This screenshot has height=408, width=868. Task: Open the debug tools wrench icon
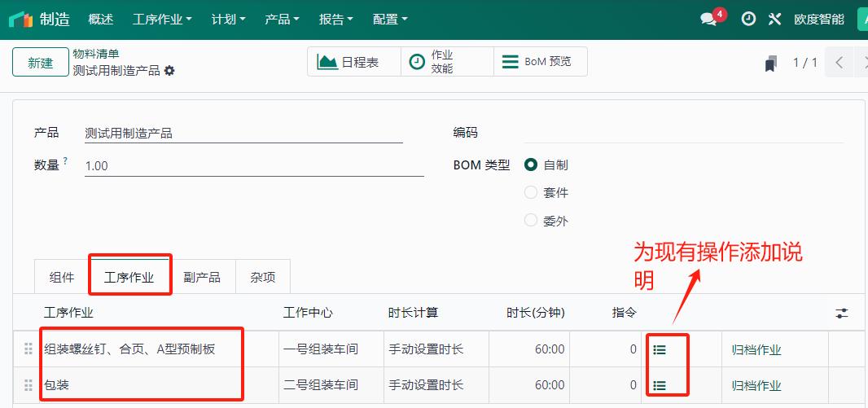[x=774, y=20]
